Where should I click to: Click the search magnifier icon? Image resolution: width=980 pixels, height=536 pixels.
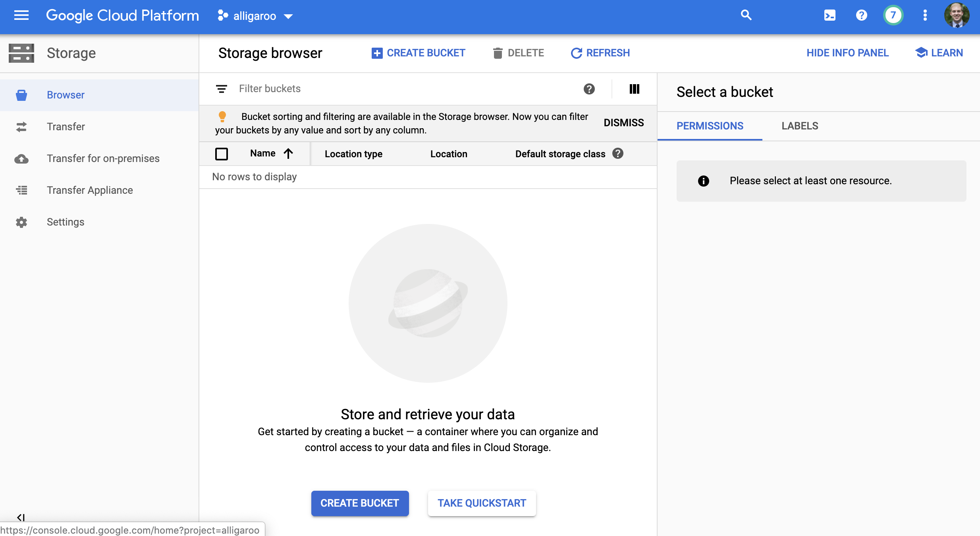[746, 15]
